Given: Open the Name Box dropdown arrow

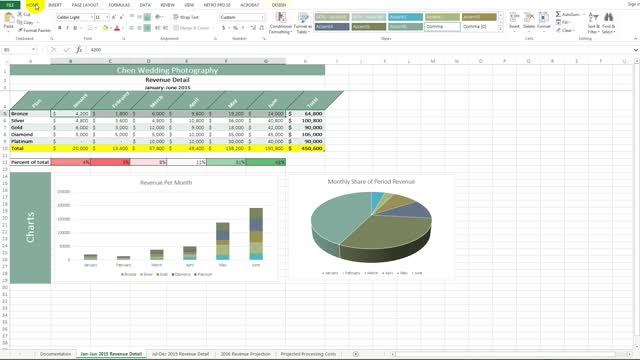Looking at the screenshot, I should 33,50.
